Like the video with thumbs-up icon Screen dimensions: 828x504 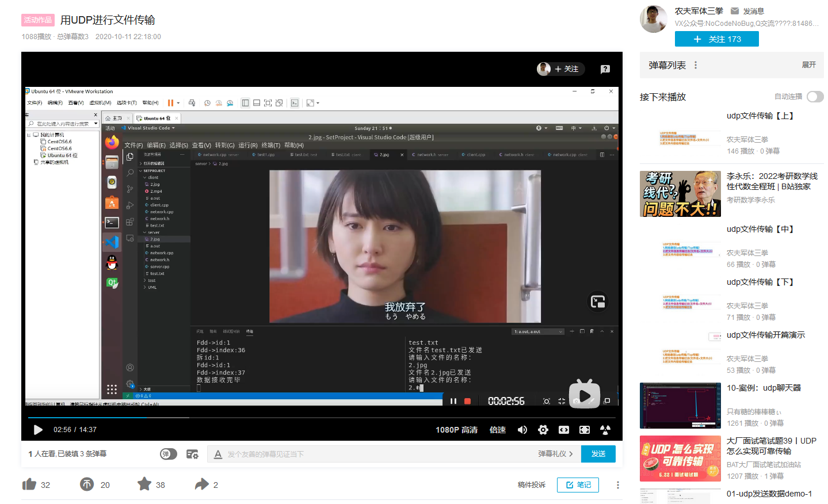pyautogui.click(x=29, y=484)
